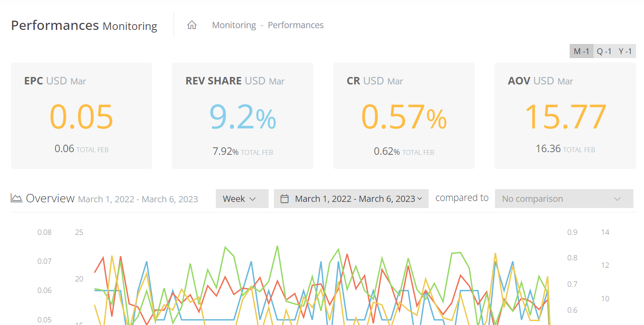Click the 12 right axis label
Screen dimensions: 644x325
click(605, 265)
